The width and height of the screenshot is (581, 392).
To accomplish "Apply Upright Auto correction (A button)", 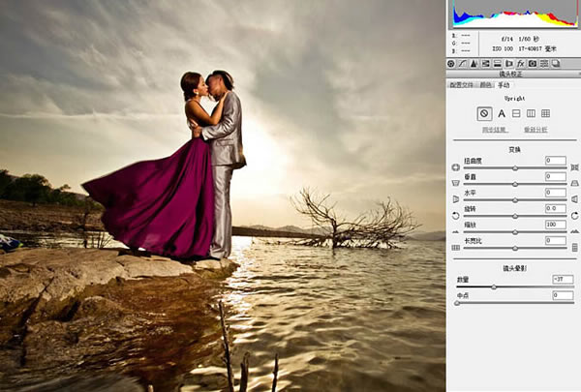I will point(502,113).
